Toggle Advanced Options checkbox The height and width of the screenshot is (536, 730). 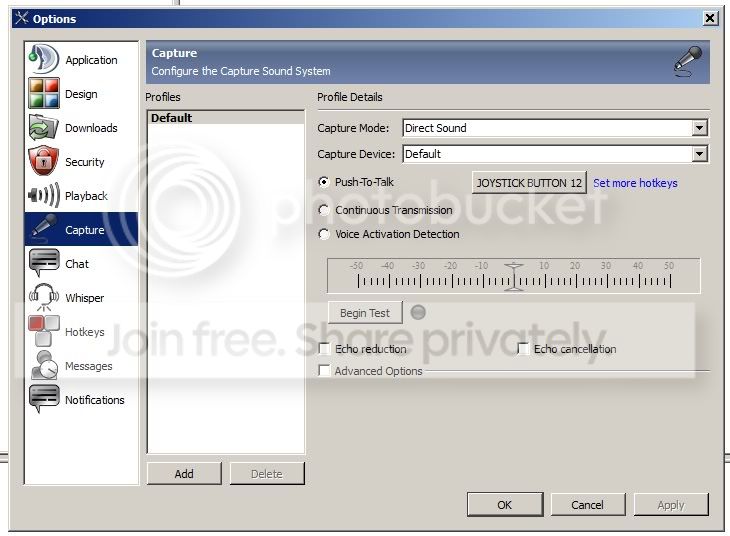pyautogui.click(x=324, y=371)
